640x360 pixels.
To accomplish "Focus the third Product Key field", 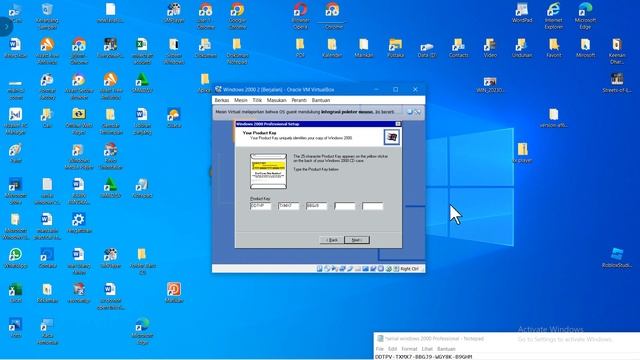I will (x=317, y=206).
